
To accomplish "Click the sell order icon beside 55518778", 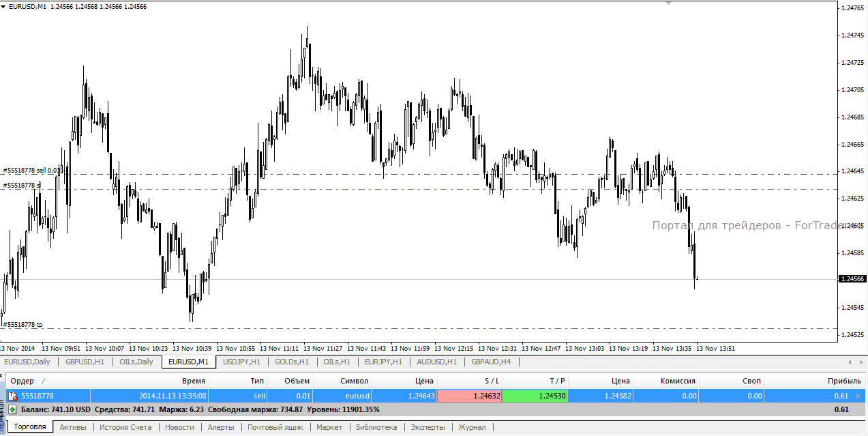I will [x=12, y=396].
